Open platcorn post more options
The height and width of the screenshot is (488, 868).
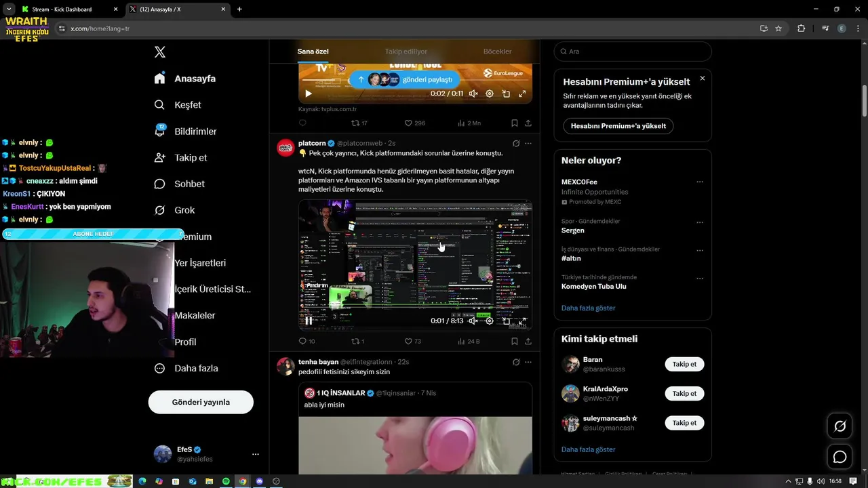[x=528, y=144]
